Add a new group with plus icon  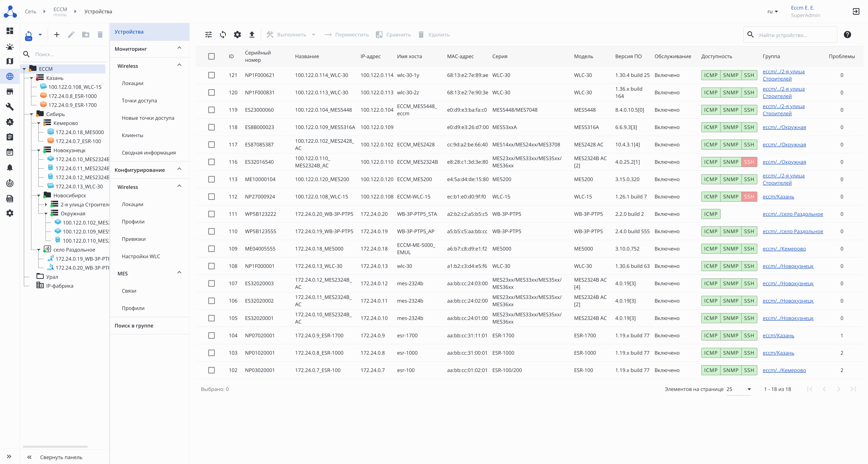57,35
